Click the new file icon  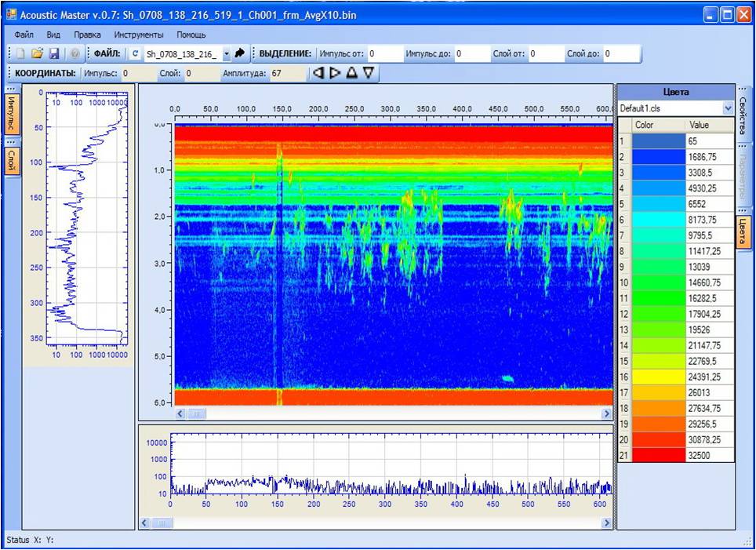pyautogui.click(x=21, y=54)
